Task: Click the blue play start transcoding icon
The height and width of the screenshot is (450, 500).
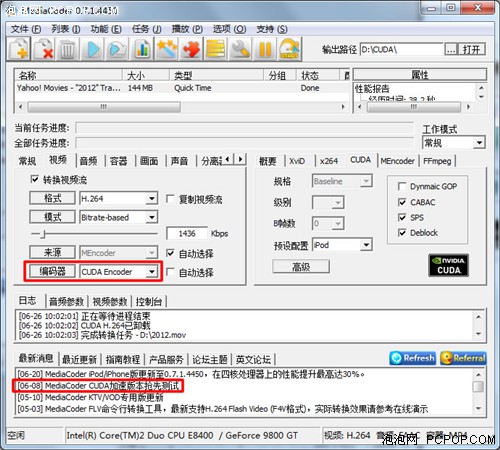Action: pyautogui.click(x=93, y=49)
